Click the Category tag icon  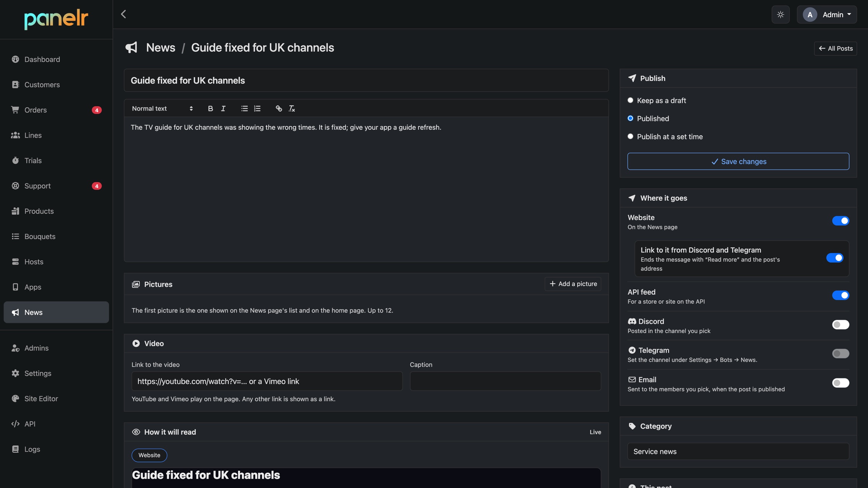point(632,426)
